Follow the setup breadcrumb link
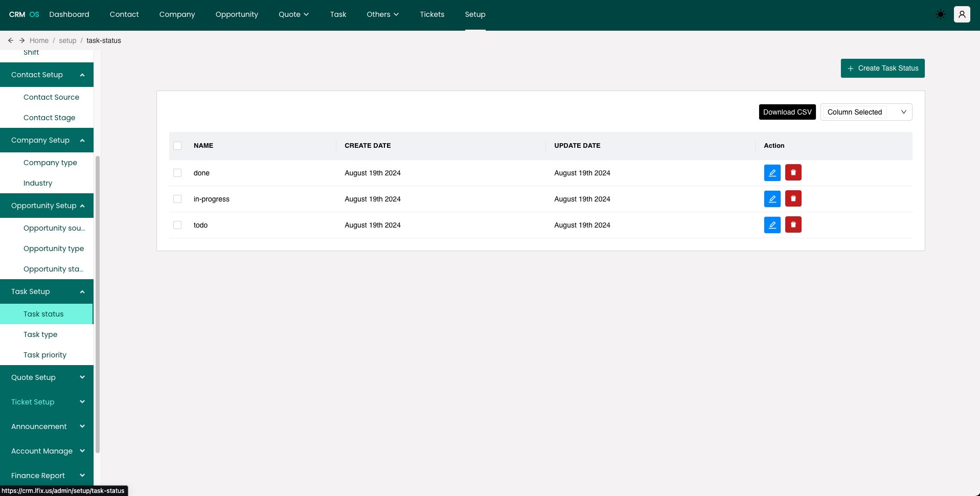This screenshot has height=496, width=980. point(67,40)
